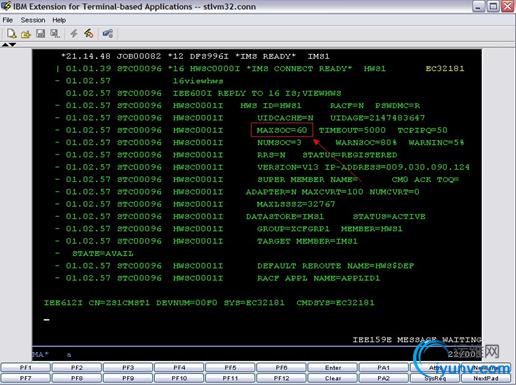Click the PF4 key button
This screenshot has width=516, height=385.
point(179,367)
